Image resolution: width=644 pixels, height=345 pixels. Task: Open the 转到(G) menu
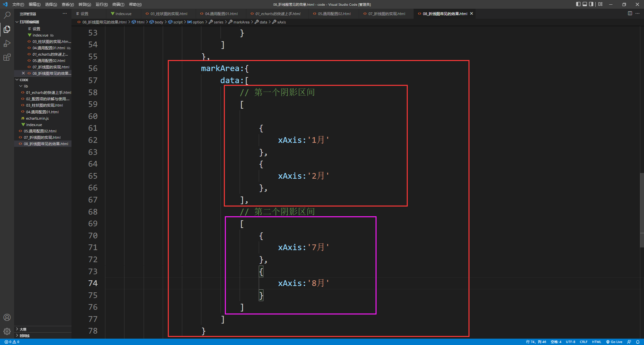pos(85,4)
